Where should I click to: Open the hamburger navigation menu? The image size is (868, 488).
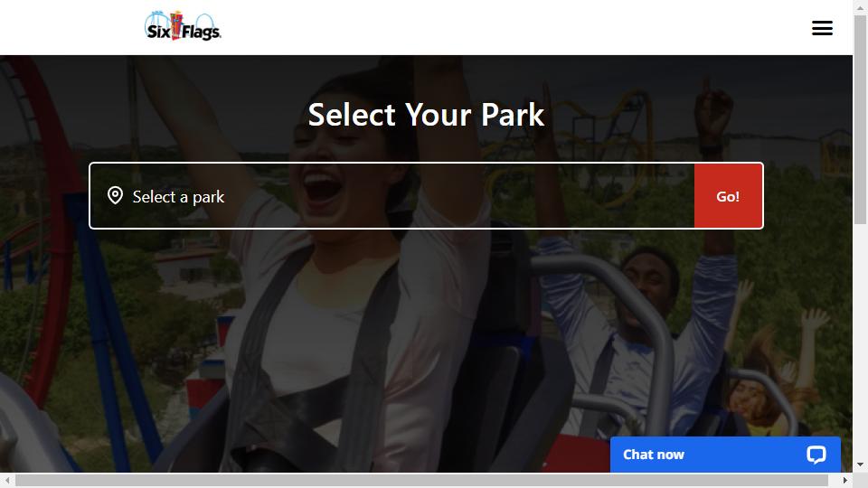point(822,28)
